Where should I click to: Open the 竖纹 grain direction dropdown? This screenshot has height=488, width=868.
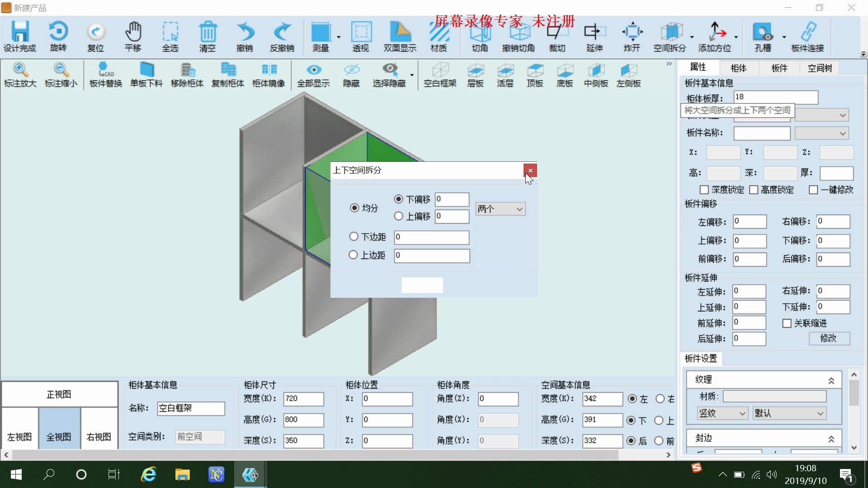click(x=722, y=413)
